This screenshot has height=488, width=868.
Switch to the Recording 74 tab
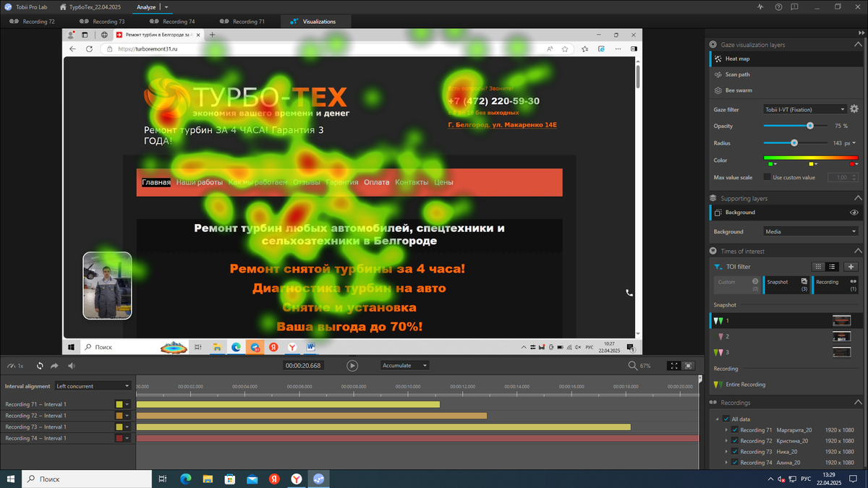click(x=173, y=22)
